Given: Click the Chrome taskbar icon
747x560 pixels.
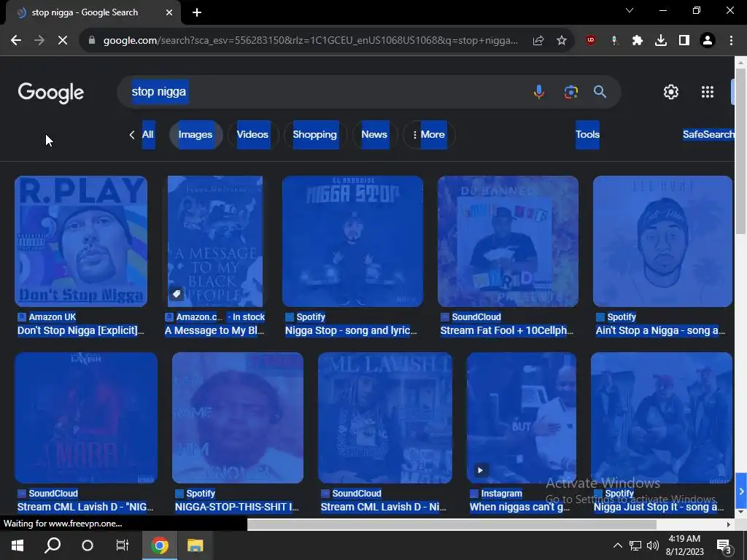Looking at the screenshot, I should (x=160, y=545).
